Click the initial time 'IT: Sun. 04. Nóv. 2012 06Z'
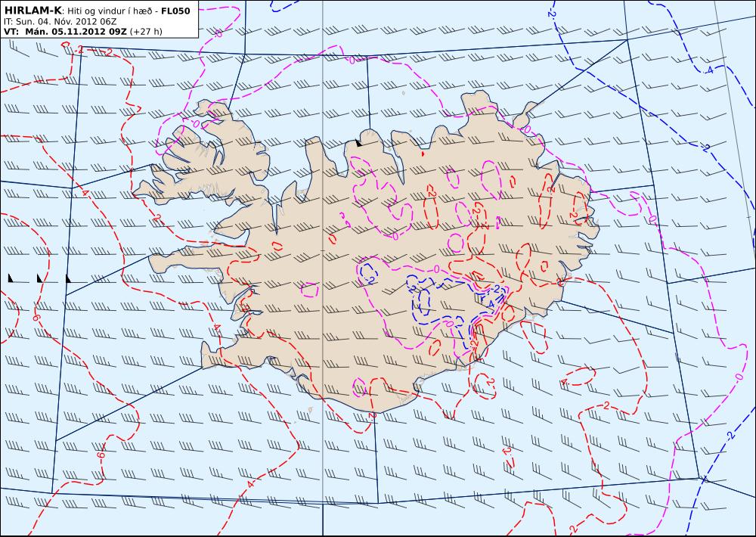 (60, 22)
